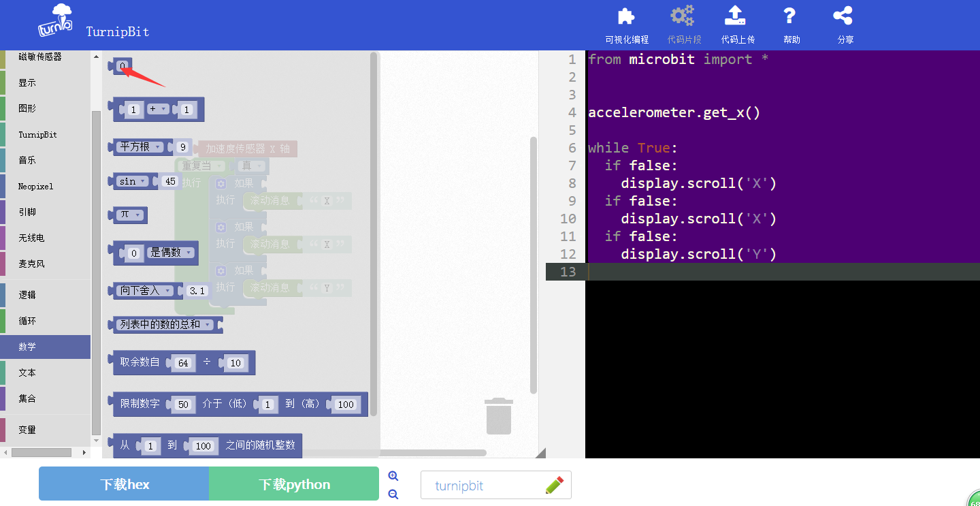Viewport: 980px width, 506px height.
Task: Select the 音乐 category
Action: point(45,160)
